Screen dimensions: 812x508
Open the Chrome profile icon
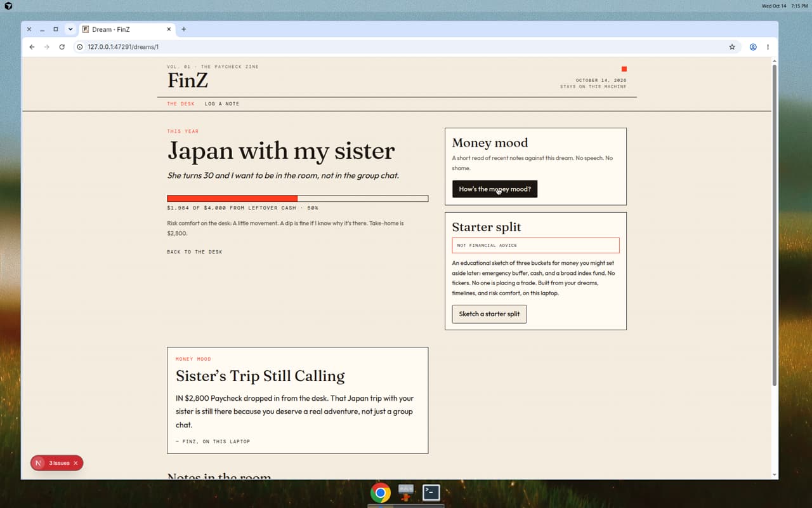(753, 47)
